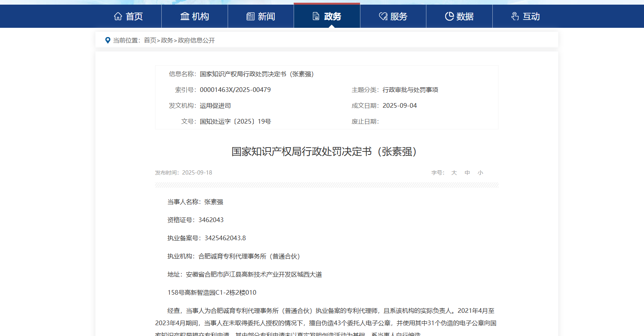This screenshot has height=336, width=644.
Task: Go to 首页 in the breadcrumb
Action: tap(150, 40)
